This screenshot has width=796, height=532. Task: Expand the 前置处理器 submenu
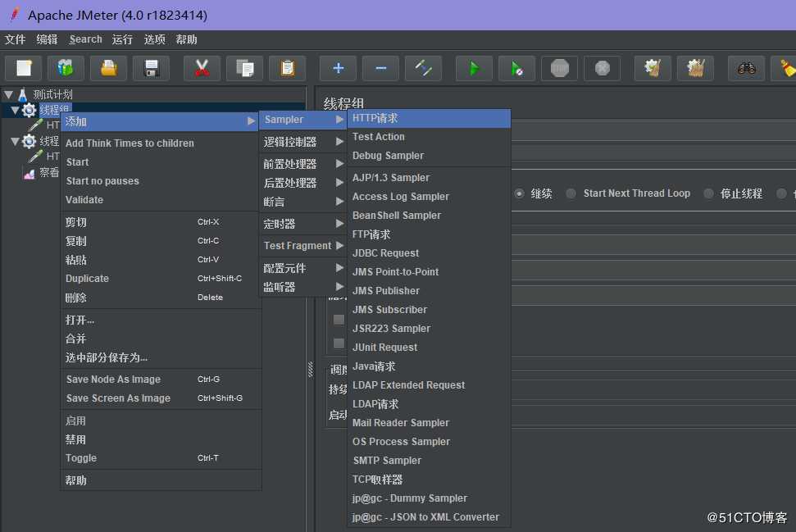tap(303, 163)
